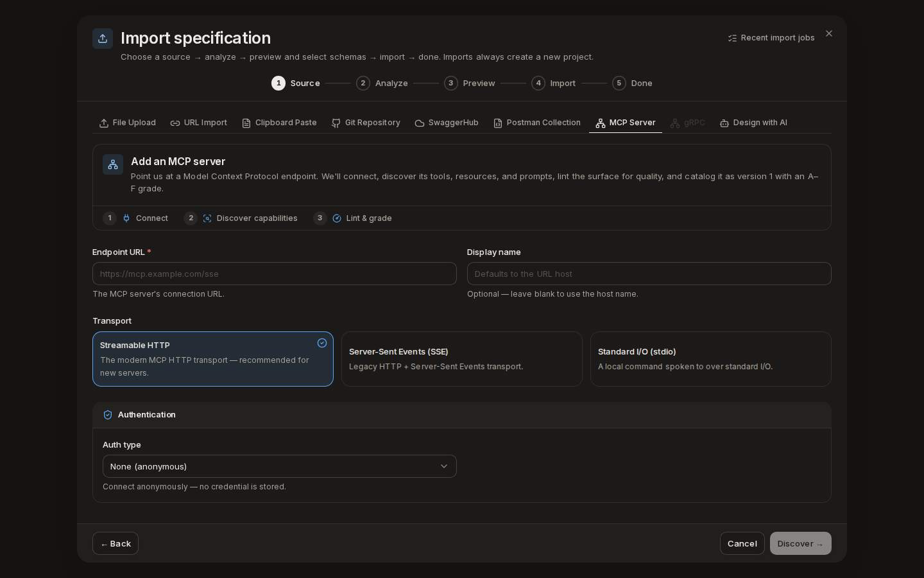Click the URL Import link icon
This screenshot has width=924, height=578.
[x=175, y=123]
